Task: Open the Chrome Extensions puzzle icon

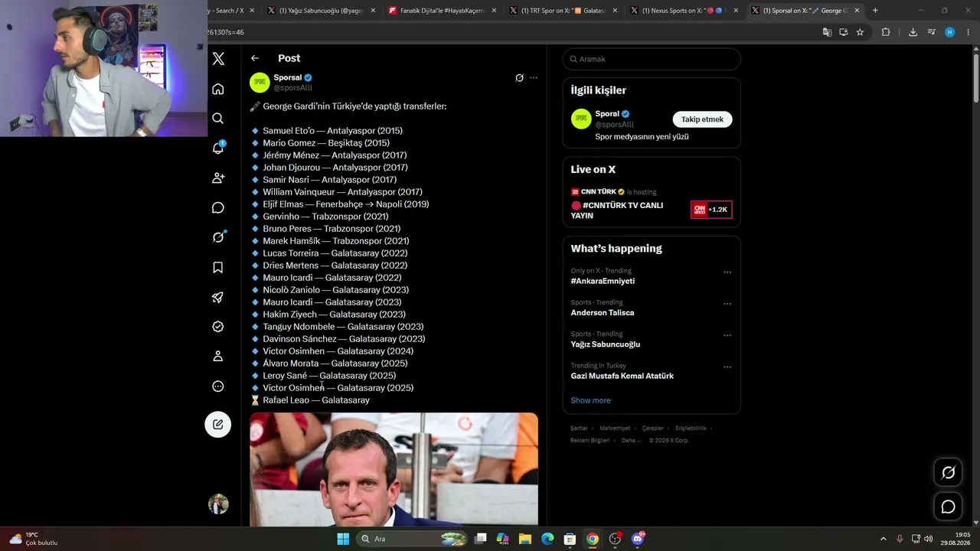Action: (x=886, y=32)
